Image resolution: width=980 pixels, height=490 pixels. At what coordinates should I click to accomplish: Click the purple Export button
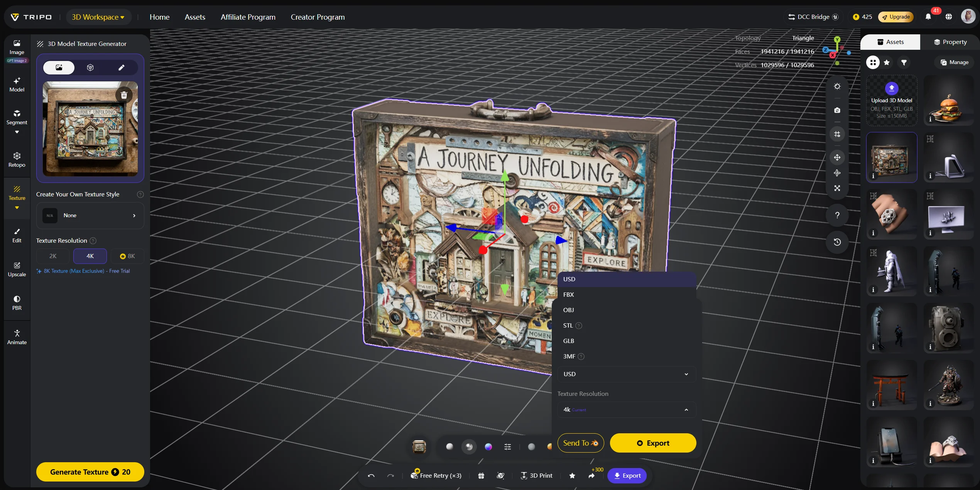[x=627, y=476]
